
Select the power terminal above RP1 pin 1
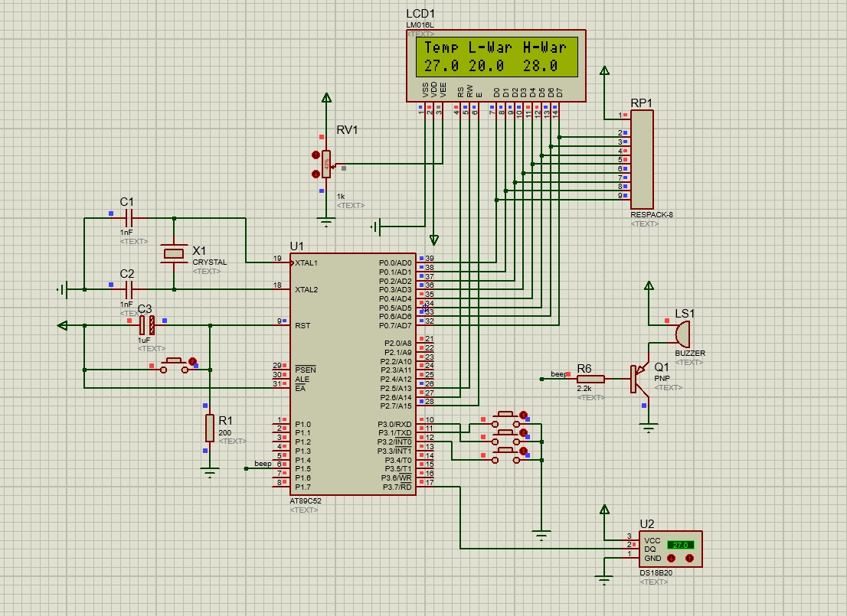coord(604,70)
